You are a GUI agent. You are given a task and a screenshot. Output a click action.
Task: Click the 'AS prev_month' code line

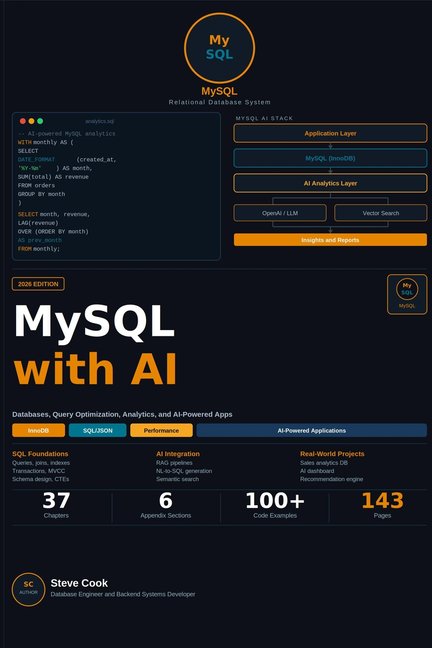pyautogui.click(x=40, y=240)
